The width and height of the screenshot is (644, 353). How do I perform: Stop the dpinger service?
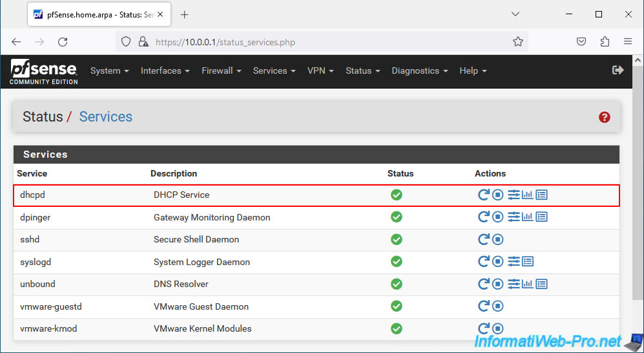click(498, 217)
